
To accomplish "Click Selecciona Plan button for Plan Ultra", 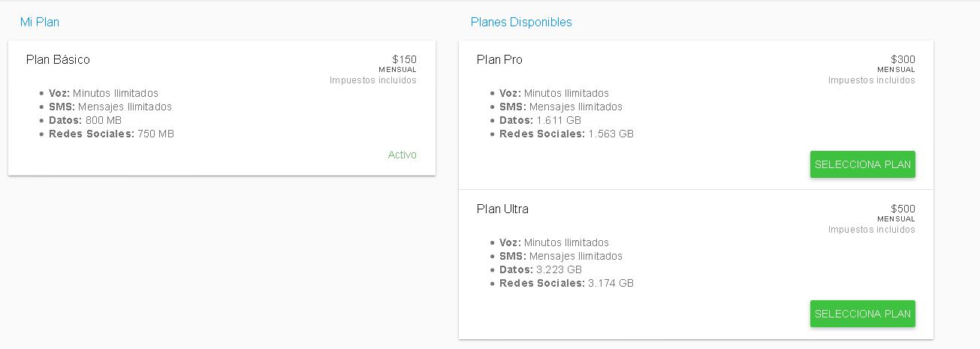I will 862,314.
